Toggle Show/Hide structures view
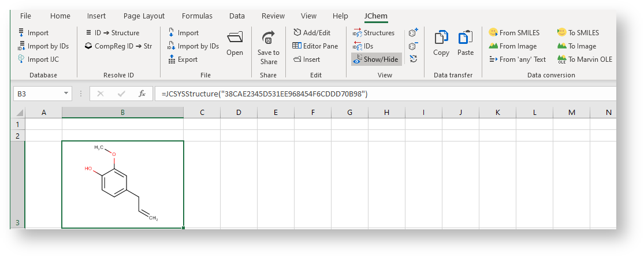The height and width of the screenshot is (257, 644). [376, 59]
